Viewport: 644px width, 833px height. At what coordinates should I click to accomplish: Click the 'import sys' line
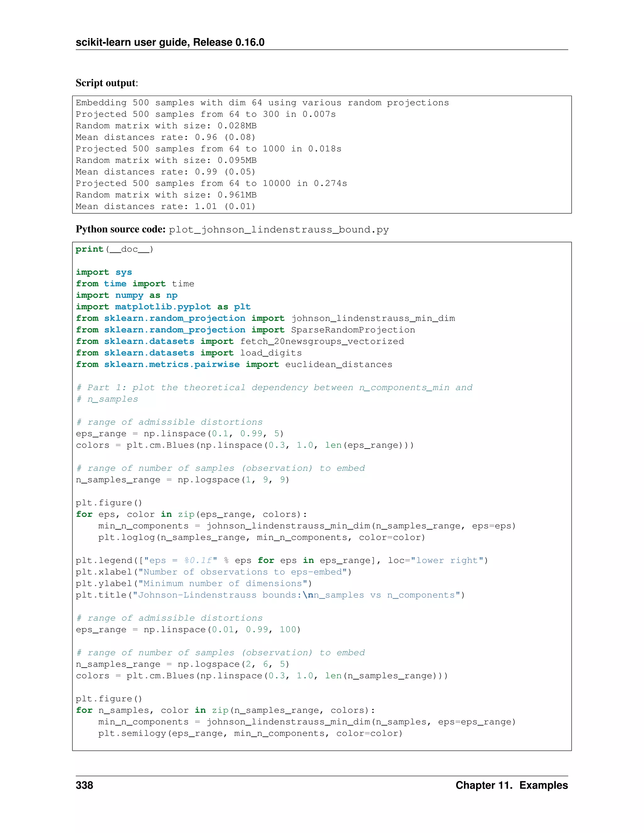point(104,272)
